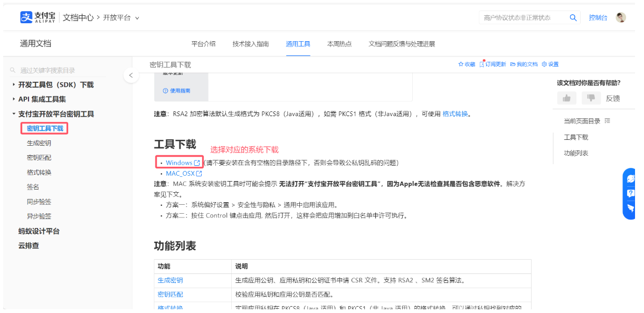Viewport: 644px width, 313px height.
Task: Click the search magnifier icon
Action: [x=573, y=17]
